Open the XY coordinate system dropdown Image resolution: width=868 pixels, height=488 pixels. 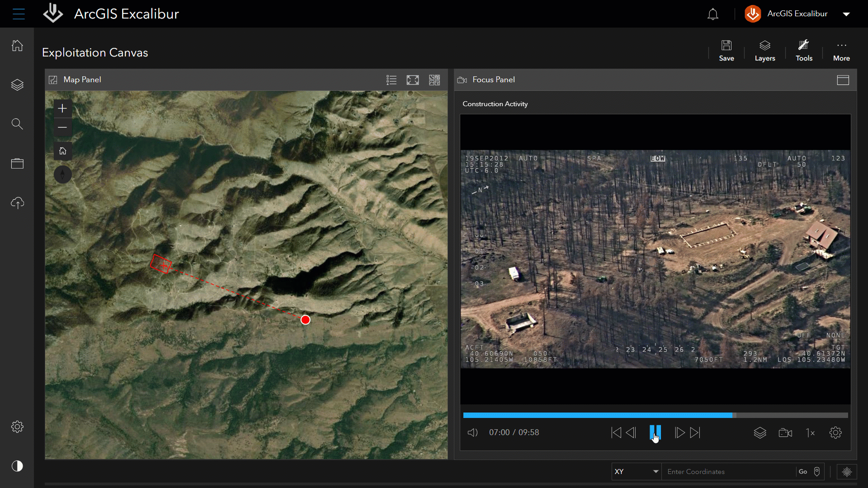coord(635,471)
